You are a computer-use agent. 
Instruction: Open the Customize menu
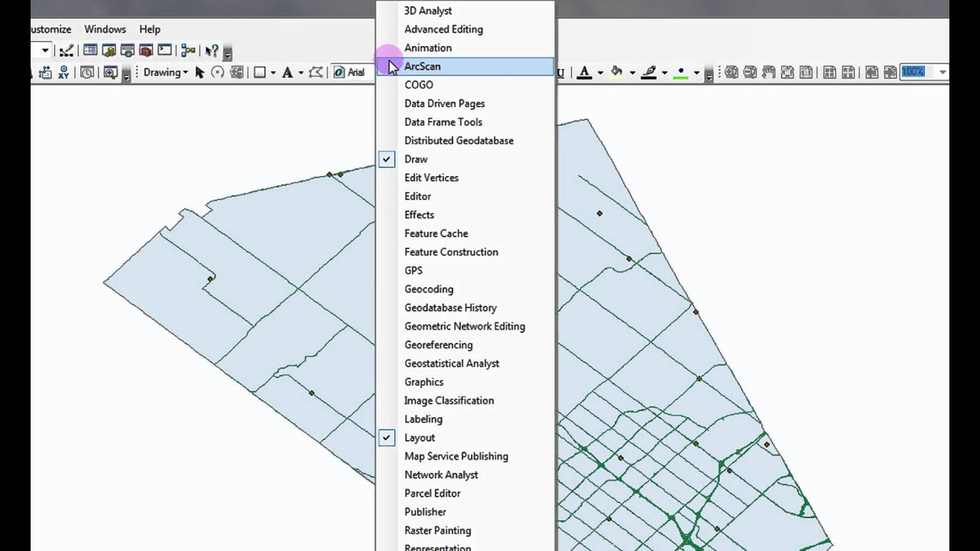(51, 29)
